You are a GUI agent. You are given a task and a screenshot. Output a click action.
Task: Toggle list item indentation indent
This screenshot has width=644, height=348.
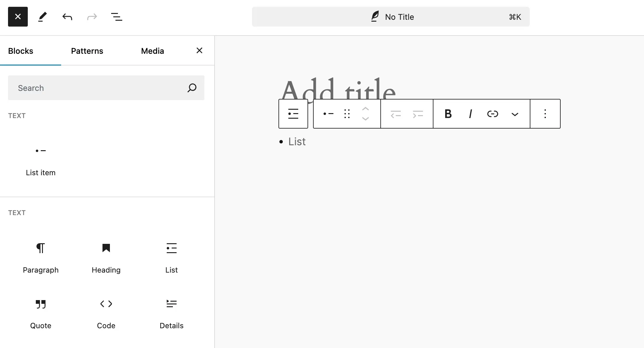[418, 113]
